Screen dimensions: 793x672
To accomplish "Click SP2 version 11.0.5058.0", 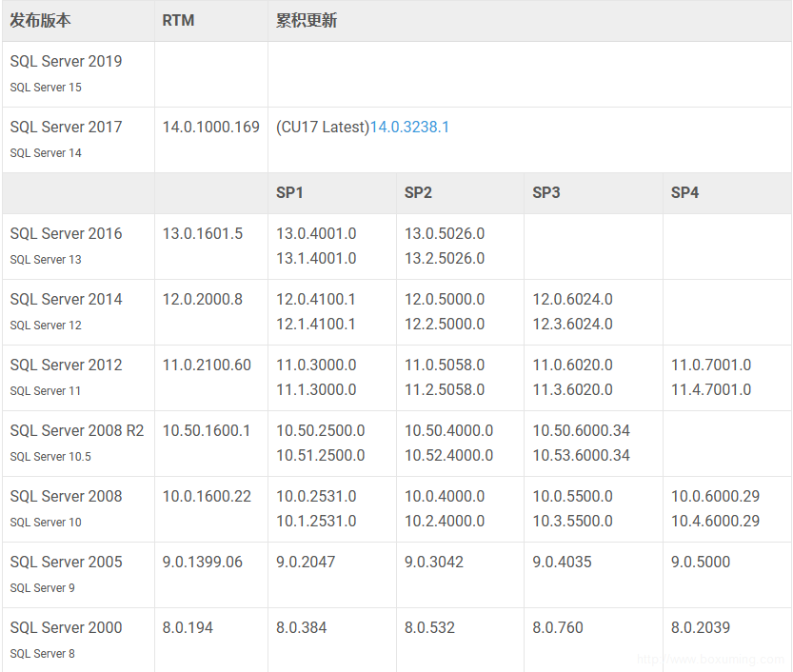I will click(445, 366).
